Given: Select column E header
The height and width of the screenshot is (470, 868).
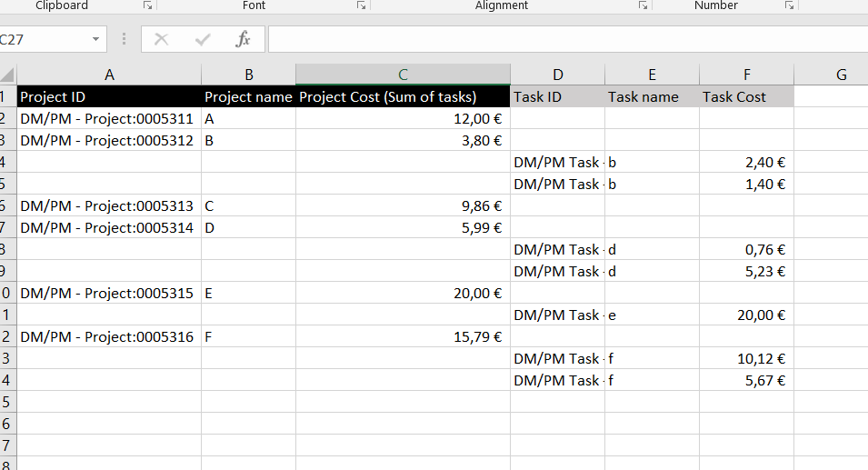Looking at the screenshot, I should (652, 75).
